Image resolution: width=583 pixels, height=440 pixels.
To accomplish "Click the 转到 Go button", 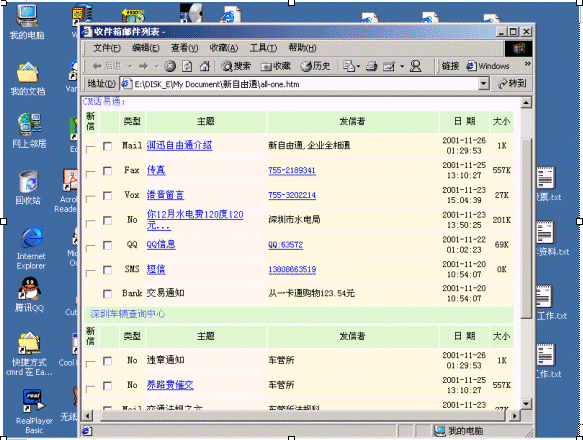I will 512,84.
